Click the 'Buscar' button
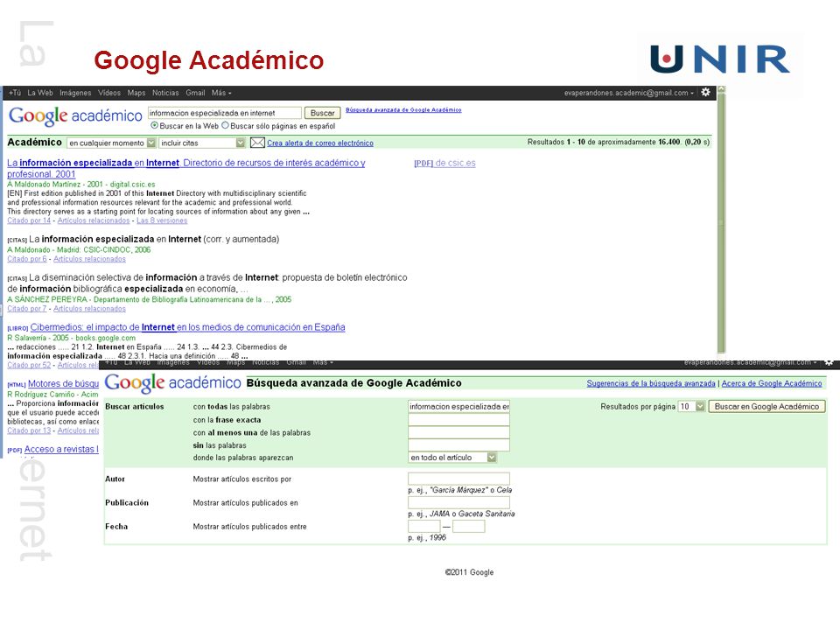840x630 pixels. point(323,113)
